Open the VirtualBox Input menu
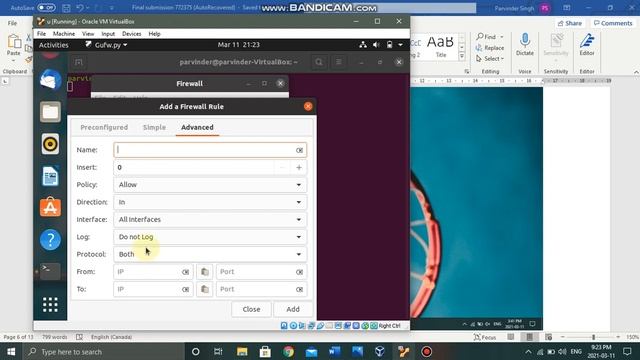 108,34
